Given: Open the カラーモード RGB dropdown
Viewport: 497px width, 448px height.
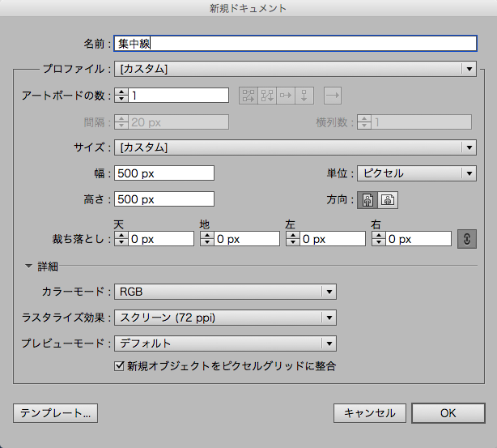Looking at the screenshot, I should 225,292.
